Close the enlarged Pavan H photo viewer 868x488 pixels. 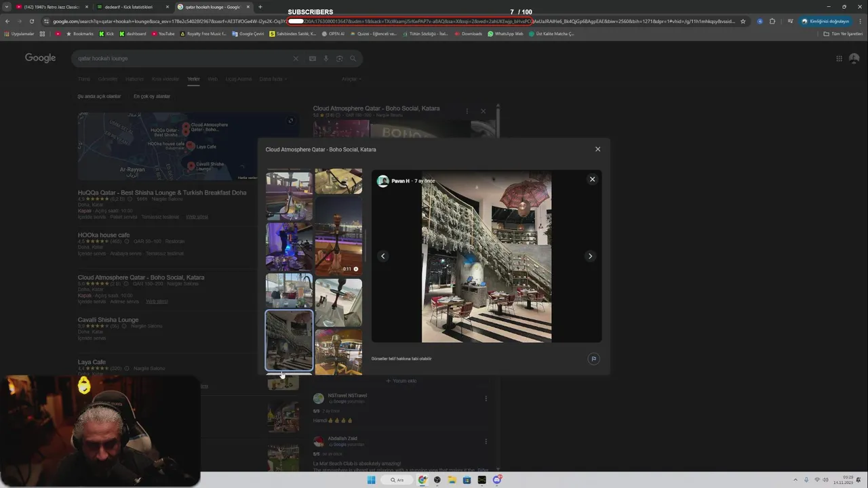pyautogui.click(x=592, y=179)
